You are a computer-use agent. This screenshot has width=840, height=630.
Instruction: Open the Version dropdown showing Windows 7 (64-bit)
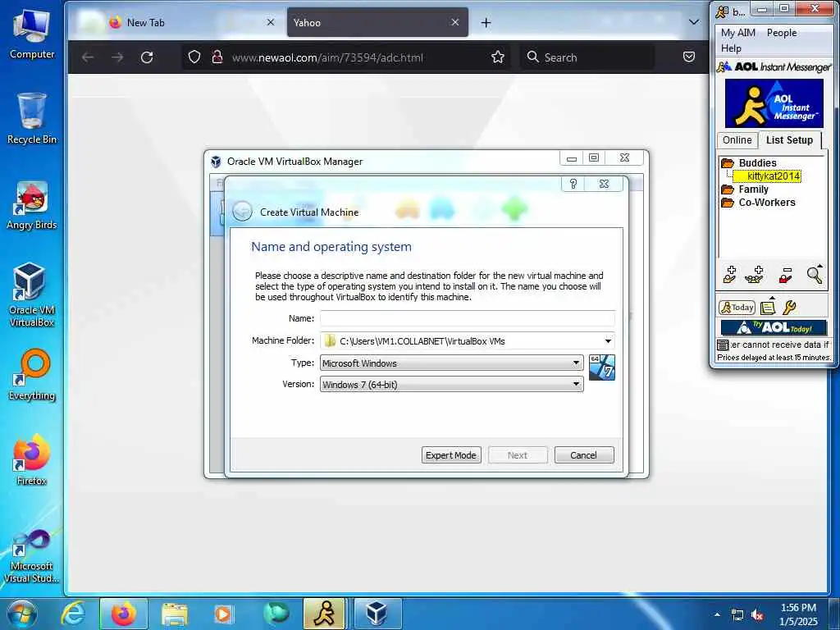coord(452,385)
